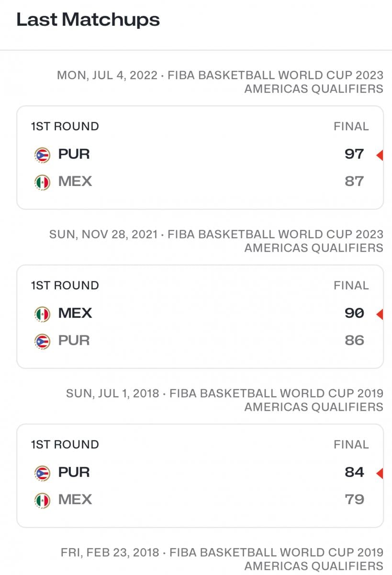Viewport: 392px width, 575px height.
Task: Click Puerto Rico flag icon in Jul 4, 2022 game
Action: click(42, 155)
